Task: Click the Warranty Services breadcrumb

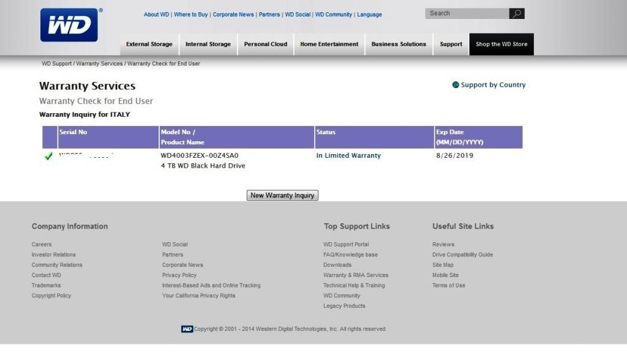Action: pos(99,64)
